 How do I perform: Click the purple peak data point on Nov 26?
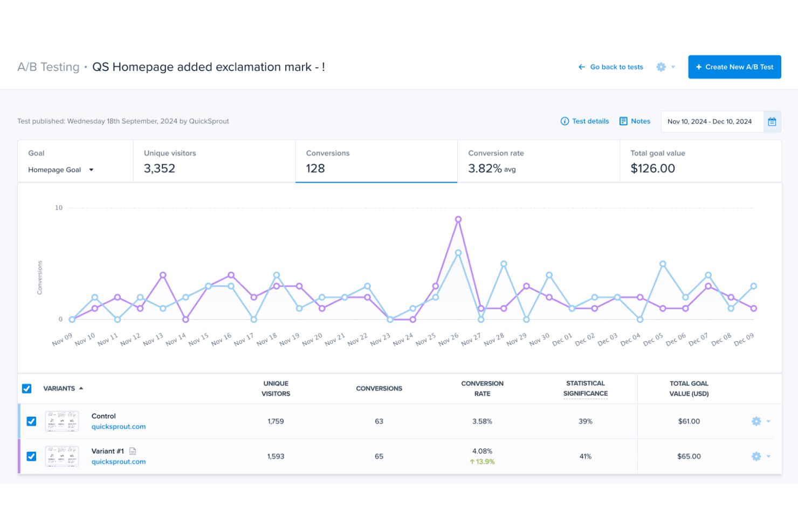(458, 219)
